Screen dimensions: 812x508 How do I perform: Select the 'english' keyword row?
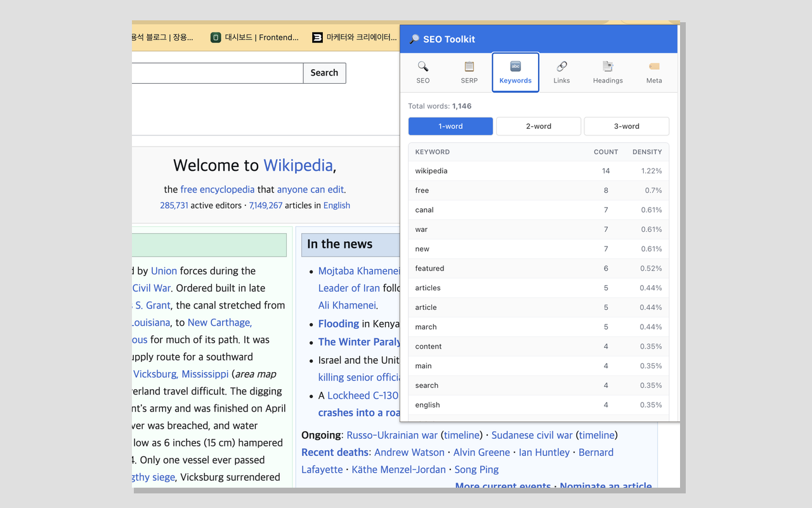[539, 404]
